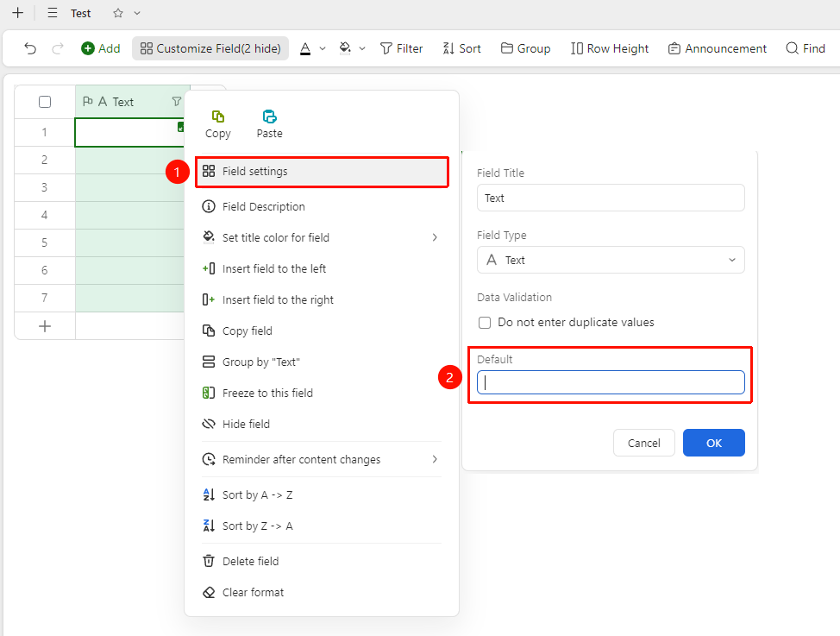Select Field Description menu item
Screen dimensions: 840x636
[322, 206]
